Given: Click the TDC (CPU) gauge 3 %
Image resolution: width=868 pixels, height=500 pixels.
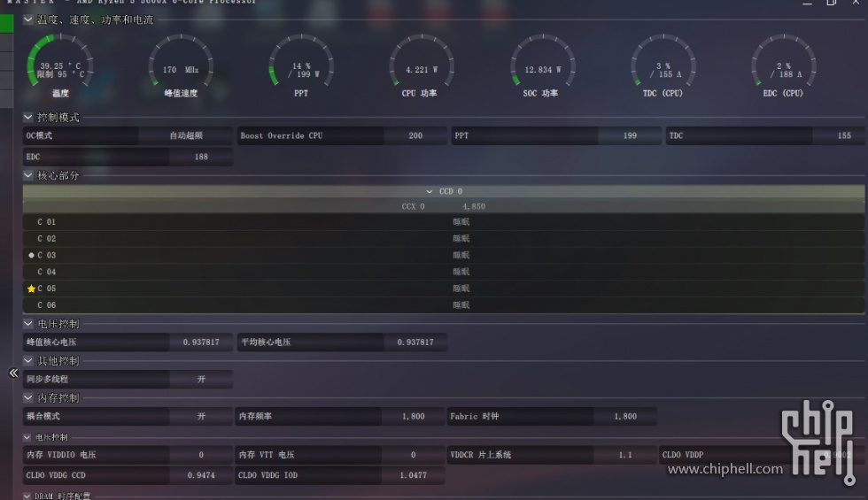Looking at the screenshot, I should tap(663, 61).
